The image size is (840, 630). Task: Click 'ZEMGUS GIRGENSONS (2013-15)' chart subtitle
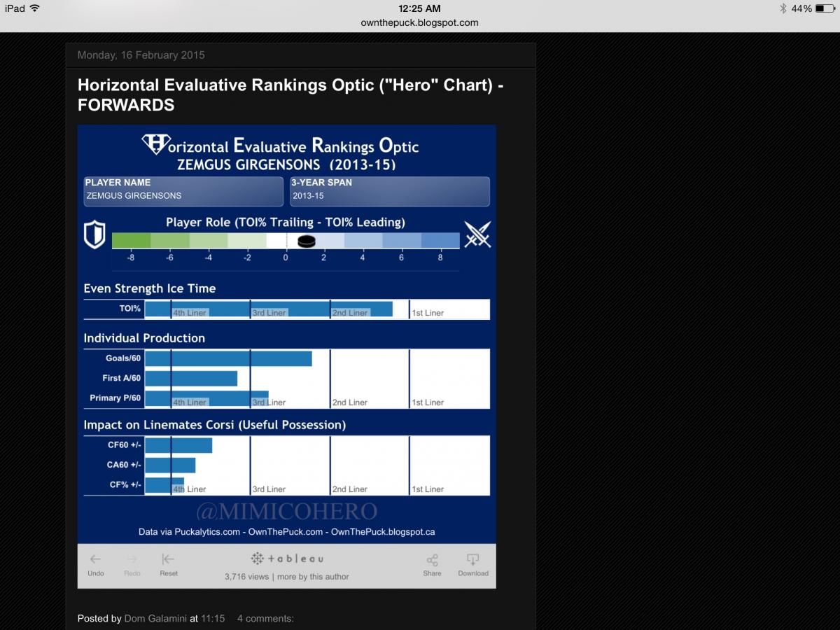(x=286, y=165)
